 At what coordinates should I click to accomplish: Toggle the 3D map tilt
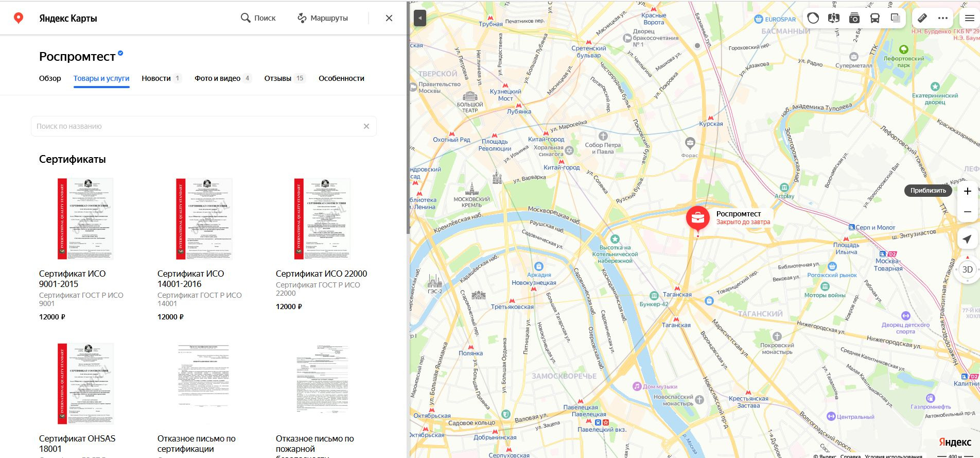click(x=968, y=269)
